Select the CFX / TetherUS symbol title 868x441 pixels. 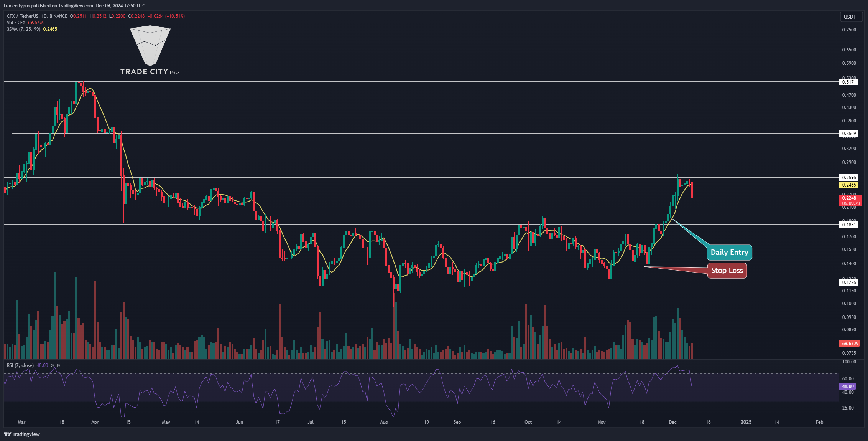pyautogui.click(x=37, y=16)
